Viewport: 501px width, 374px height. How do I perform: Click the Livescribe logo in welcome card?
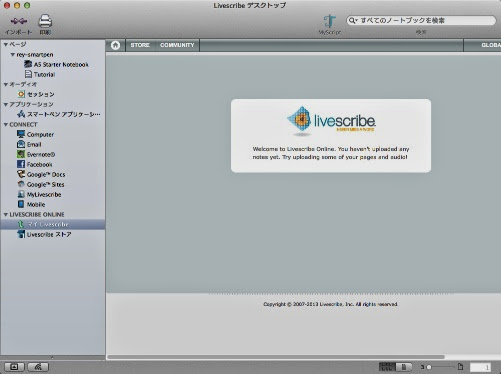[331, 121]
